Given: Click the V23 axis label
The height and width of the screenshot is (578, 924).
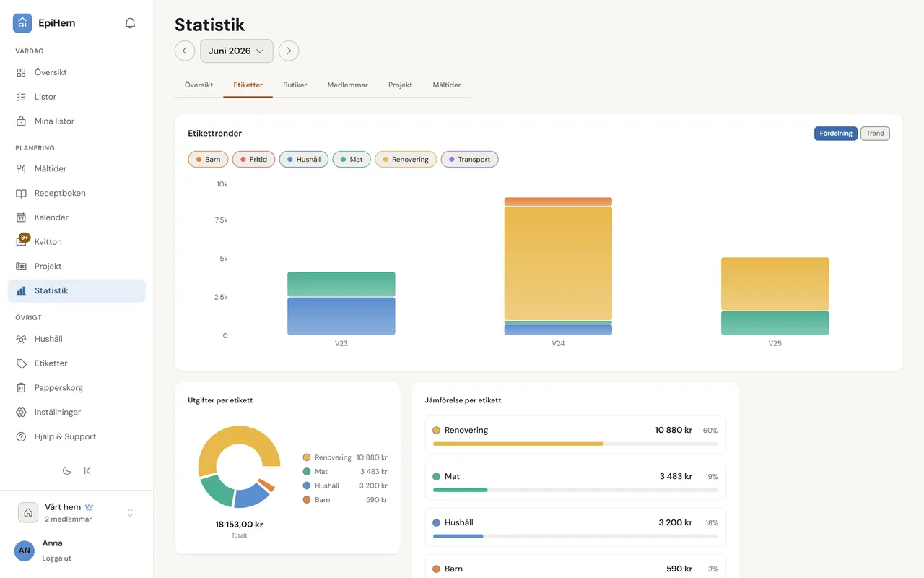Looking at the screenshot, I should 341,343.
